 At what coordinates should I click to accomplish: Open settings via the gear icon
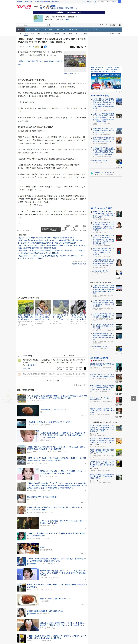point(120,25)
